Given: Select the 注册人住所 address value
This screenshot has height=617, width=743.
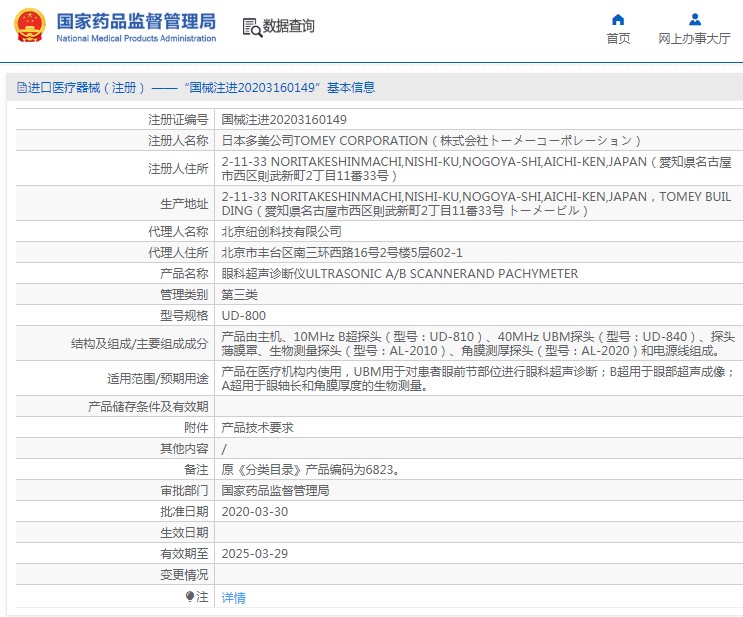Looking at the screenshot, I should coord(476,169).
